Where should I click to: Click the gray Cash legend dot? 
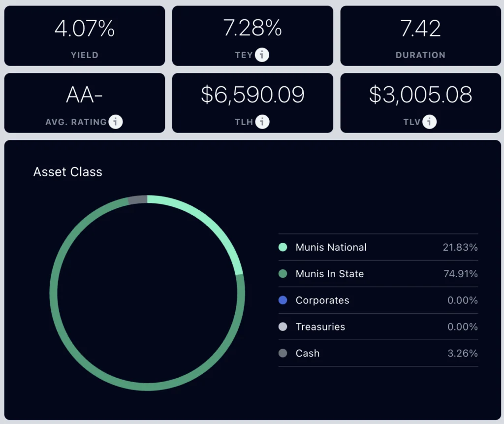pyautogui.click(x=283, y=353)
